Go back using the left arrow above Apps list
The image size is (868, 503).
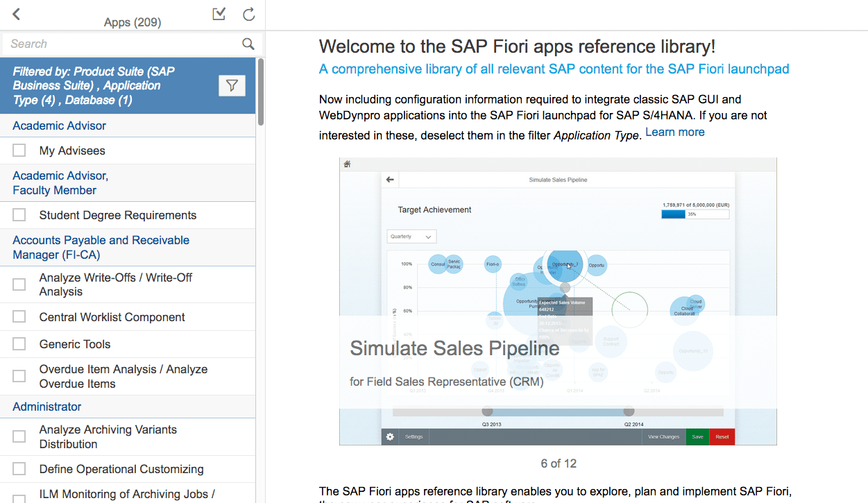[x=17, y=14]
